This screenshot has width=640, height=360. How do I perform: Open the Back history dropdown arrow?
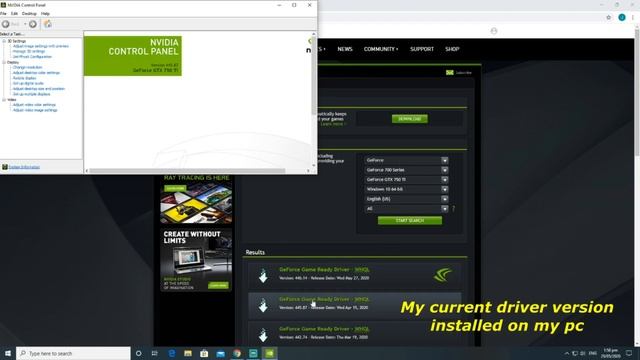coord(25,24)
